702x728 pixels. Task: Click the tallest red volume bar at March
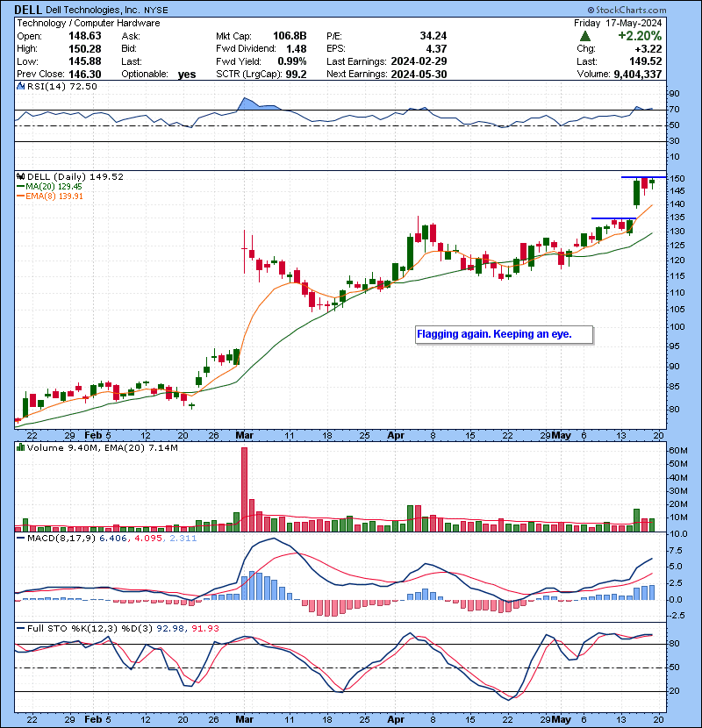pyautogui.click(x=244, y=489)
